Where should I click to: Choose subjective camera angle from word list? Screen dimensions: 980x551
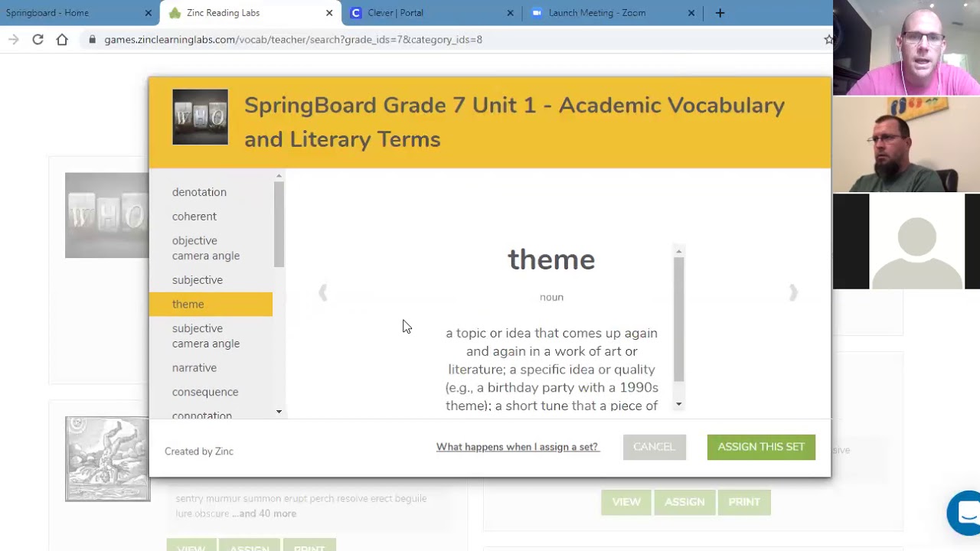[206, 336]
